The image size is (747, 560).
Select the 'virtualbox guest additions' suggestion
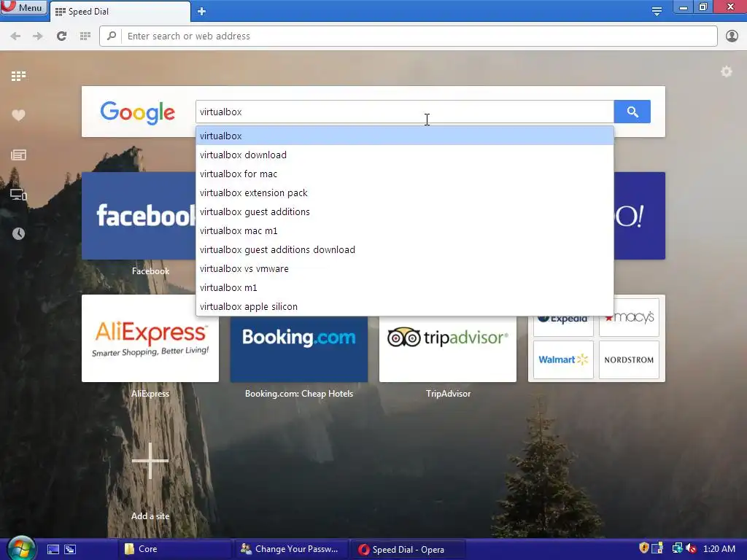tap(404, 212)
